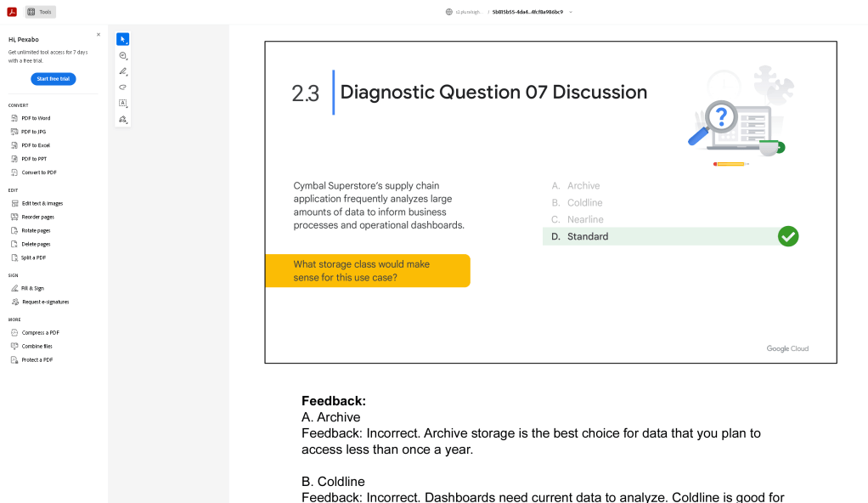Image resolution: width=868 pixels, height=503 pixels.
Task: Open Compress a PDF tool
Action: 41,333
